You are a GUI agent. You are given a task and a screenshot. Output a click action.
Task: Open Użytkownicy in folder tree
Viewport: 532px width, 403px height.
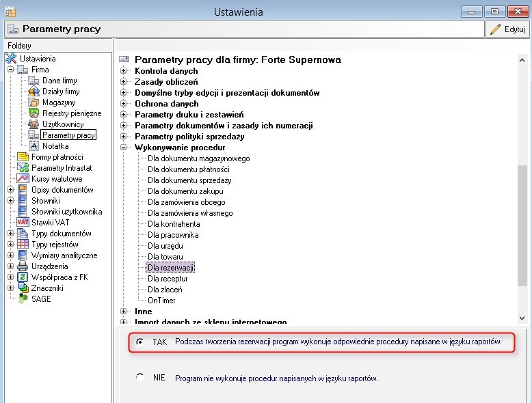coord(63,124)
